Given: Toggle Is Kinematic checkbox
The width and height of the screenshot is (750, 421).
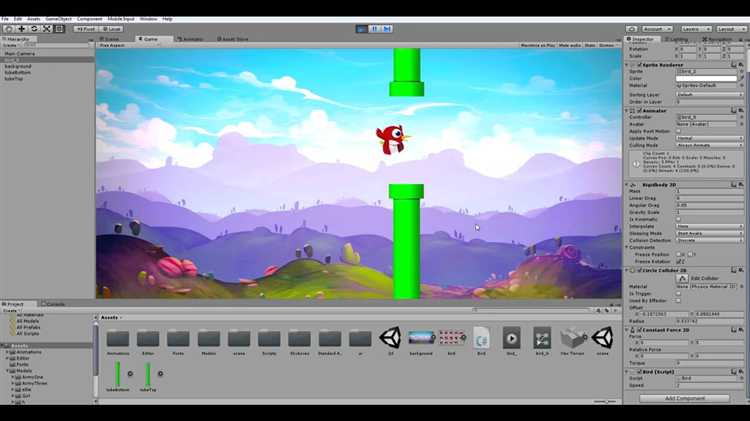Looking at the screenshot, I should click(x=678, y=219).
